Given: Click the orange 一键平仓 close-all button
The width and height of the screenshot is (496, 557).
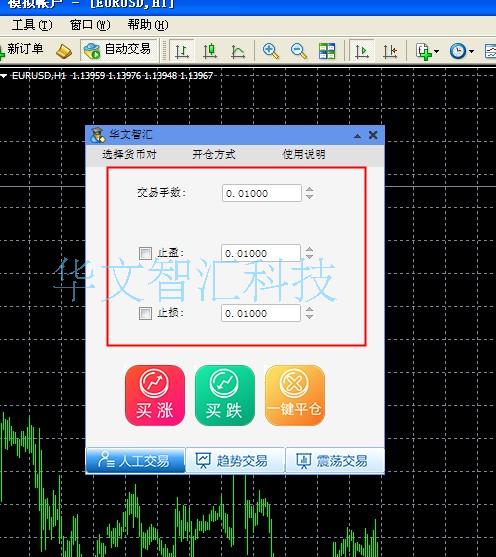Looking at the screenshot, I should point(295,395).
